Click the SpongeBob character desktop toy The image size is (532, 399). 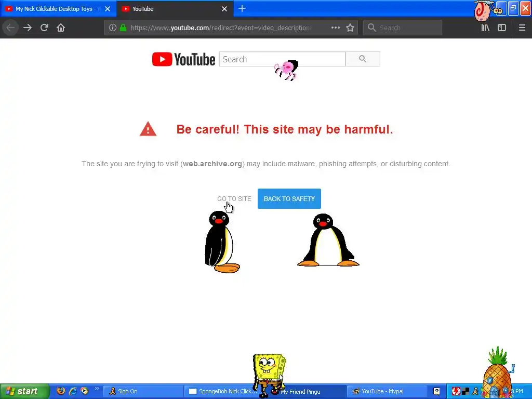[x=270, y=375]
